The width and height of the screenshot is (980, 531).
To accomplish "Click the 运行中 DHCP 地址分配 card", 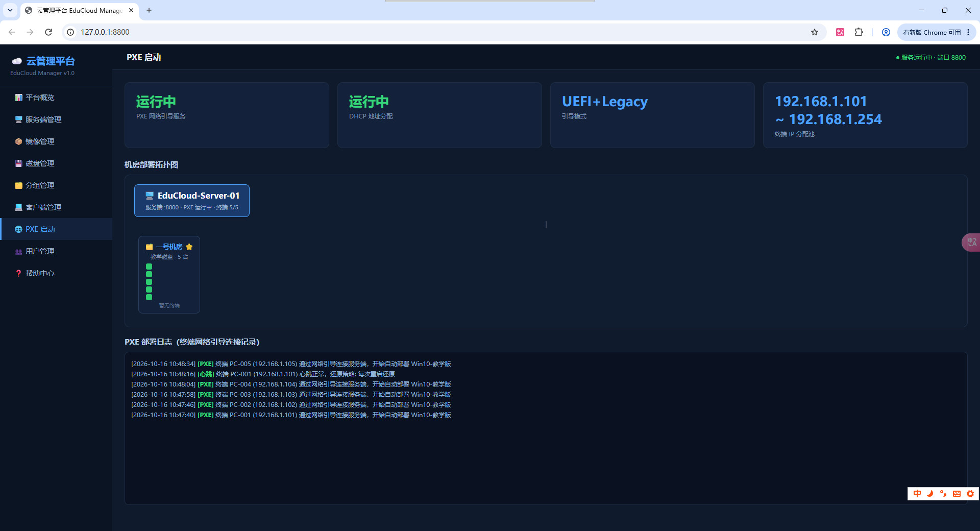I will [x=439, y=115].
